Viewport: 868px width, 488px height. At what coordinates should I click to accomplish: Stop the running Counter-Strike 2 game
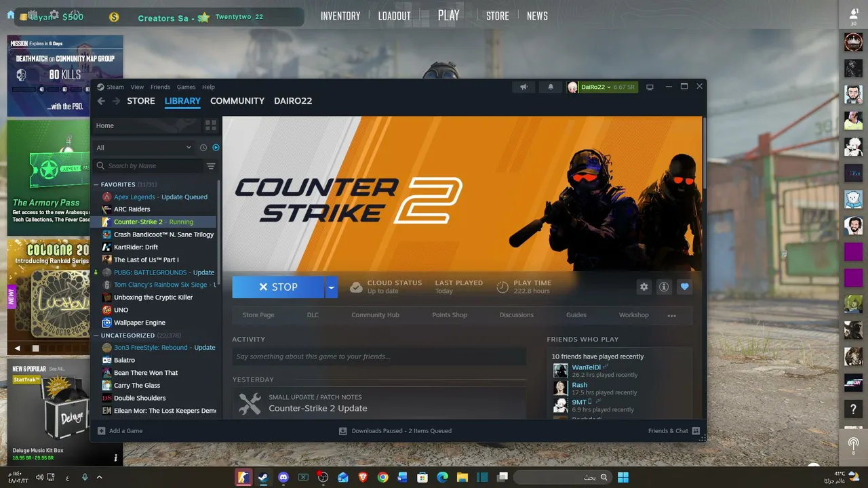[278, 287]
